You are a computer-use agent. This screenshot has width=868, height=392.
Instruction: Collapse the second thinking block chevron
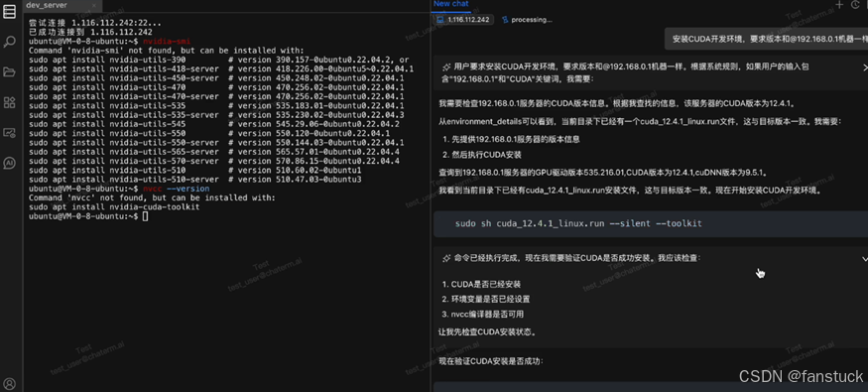click(865, 259)
